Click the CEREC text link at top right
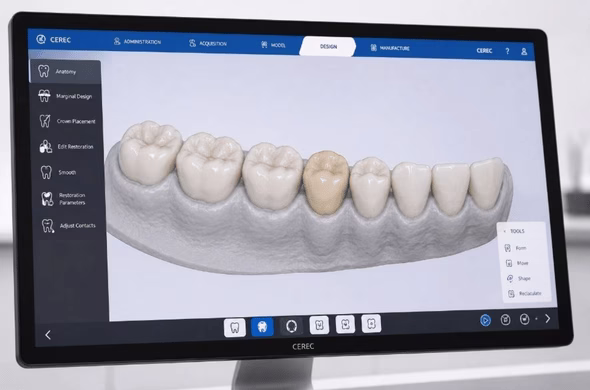This screenshot has width=590, height=390. click(x=484, y=50)
